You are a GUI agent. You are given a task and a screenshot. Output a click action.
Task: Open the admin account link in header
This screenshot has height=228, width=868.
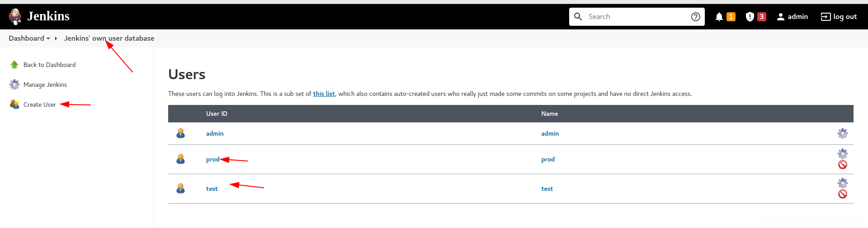[793, 17]
